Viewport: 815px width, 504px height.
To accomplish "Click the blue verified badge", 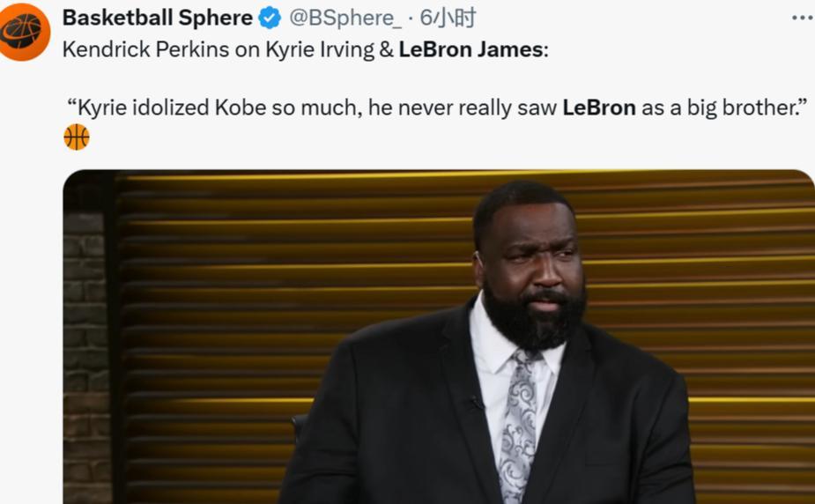I will click(270, 19).
